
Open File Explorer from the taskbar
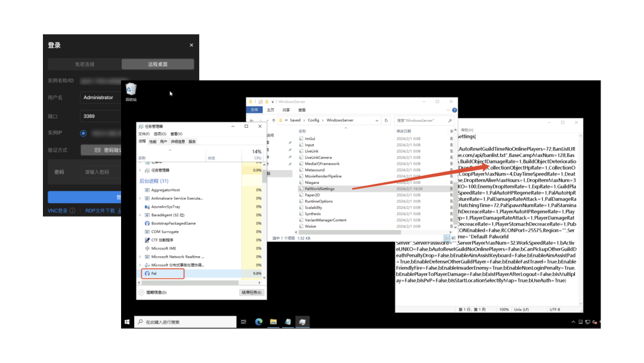tap(273, 322)
